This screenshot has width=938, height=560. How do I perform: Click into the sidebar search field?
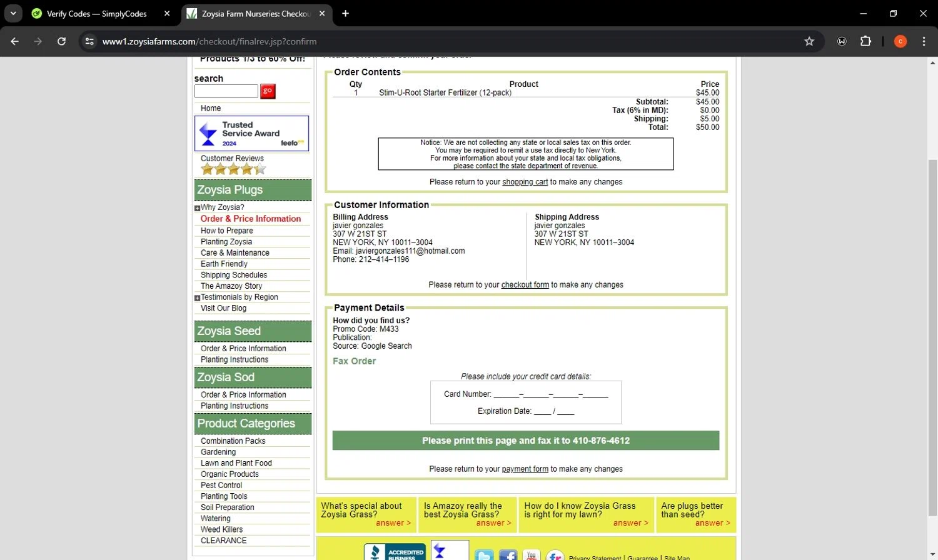(x=226, y=91)
